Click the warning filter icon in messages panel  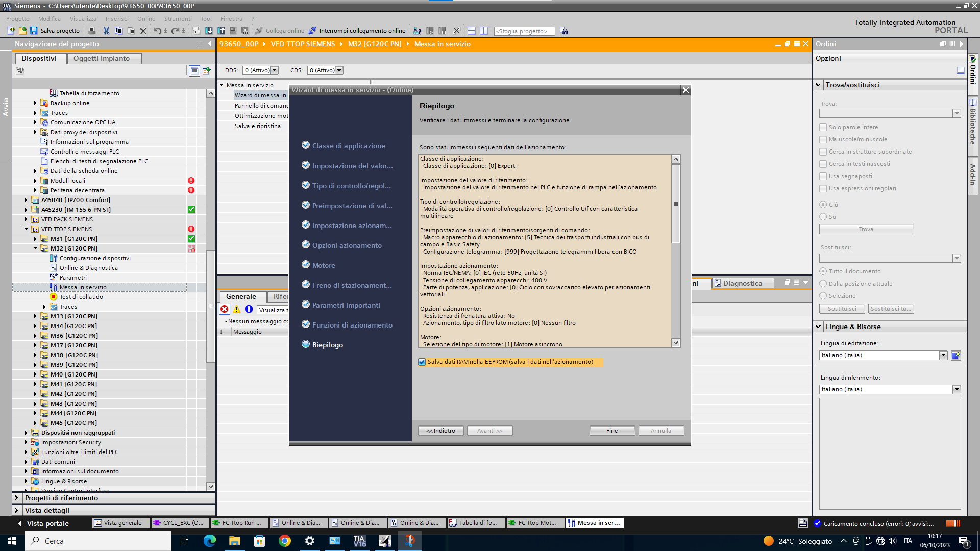[237, 309]
